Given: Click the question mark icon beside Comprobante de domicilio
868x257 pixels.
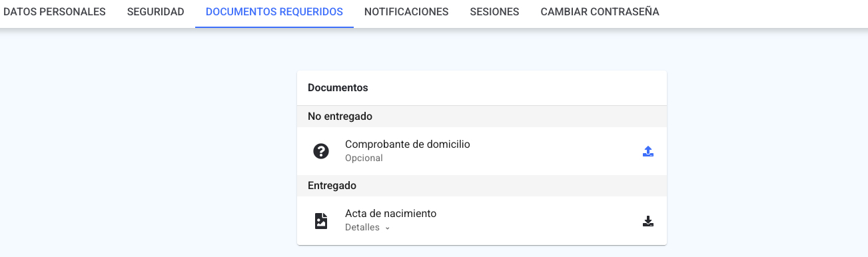Looking at the screenshot, I should [x=321, y=151].
